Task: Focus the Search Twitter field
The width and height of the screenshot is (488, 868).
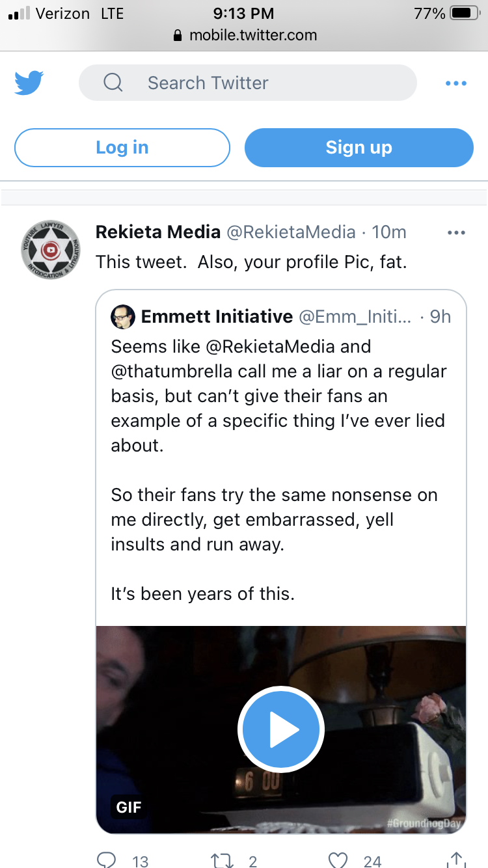Action: [x=248, y=83]
